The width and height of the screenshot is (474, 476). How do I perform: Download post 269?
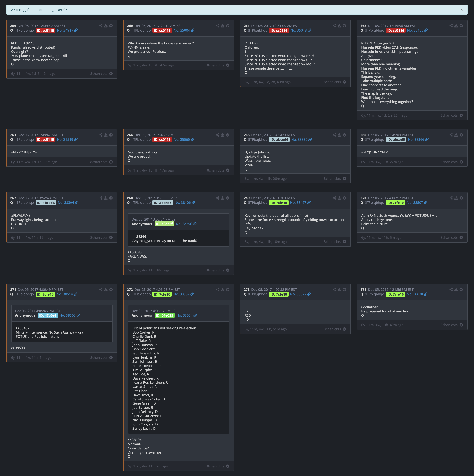pyautogui.click(x=339, y=198)
